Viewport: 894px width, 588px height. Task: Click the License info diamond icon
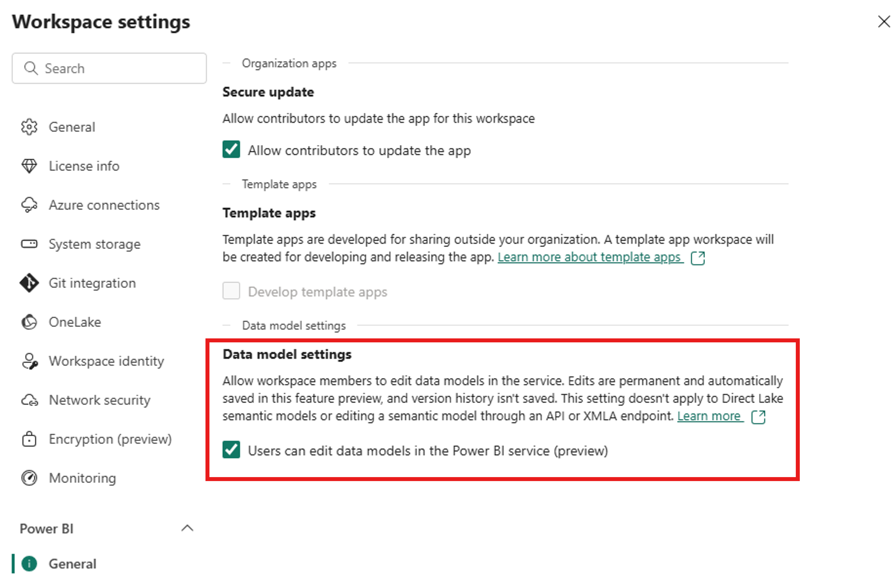(x=29, y=166)
